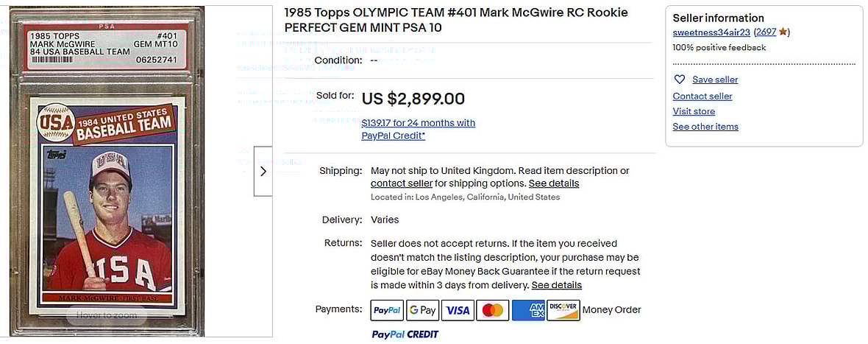
Task: Click the heart icon beside Save seller
Action: (679, 80)
